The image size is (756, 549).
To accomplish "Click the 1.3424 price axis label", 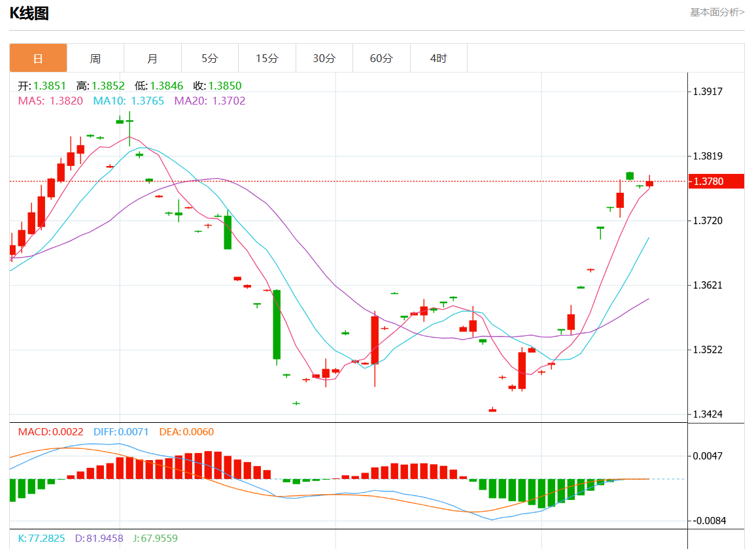I will point(708,414).
